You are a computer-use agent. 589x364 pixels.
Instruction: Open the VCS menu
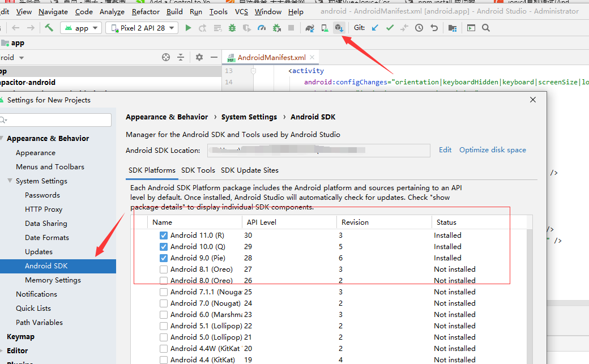click(241, 12)
